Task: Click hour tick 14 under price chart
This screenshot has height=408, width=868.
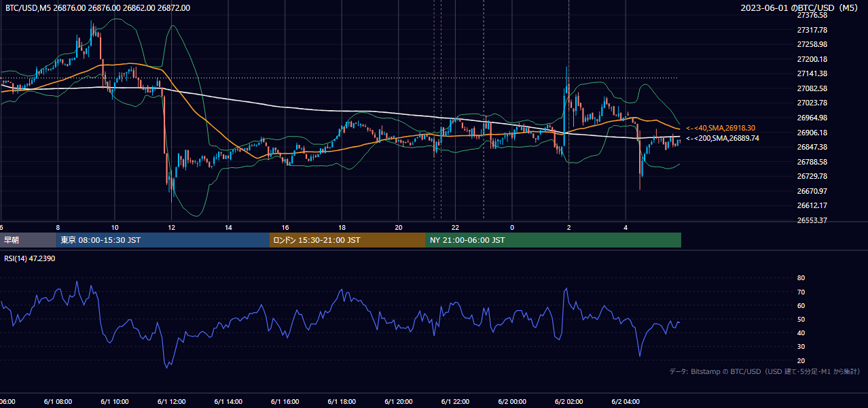Action: (x=228, y=227)
